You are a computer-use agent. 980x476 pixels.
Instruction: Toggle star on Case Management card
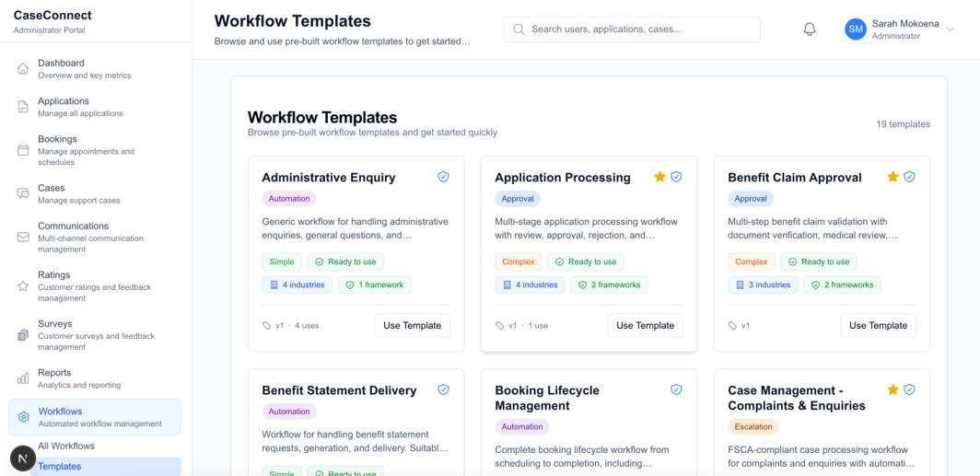pyautogui.click(x=892, y=390)
